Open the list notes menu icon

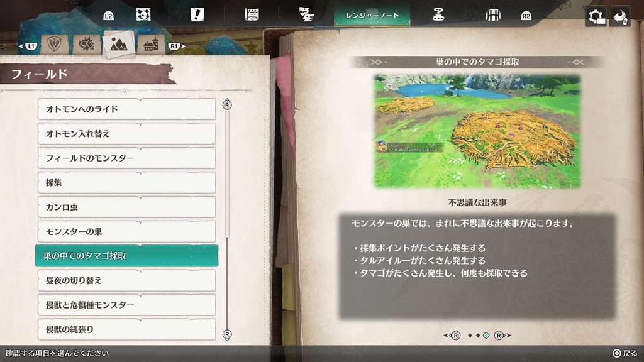252,15
